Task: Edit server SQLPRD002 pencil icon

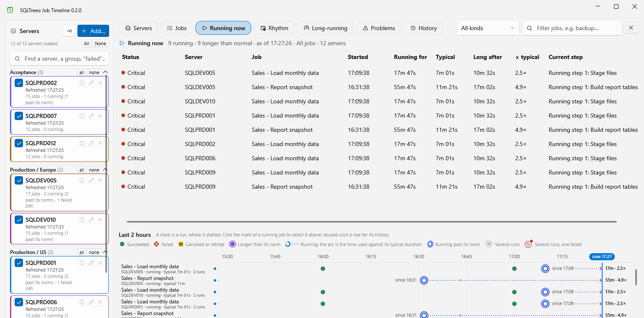Action: (91, 83)
